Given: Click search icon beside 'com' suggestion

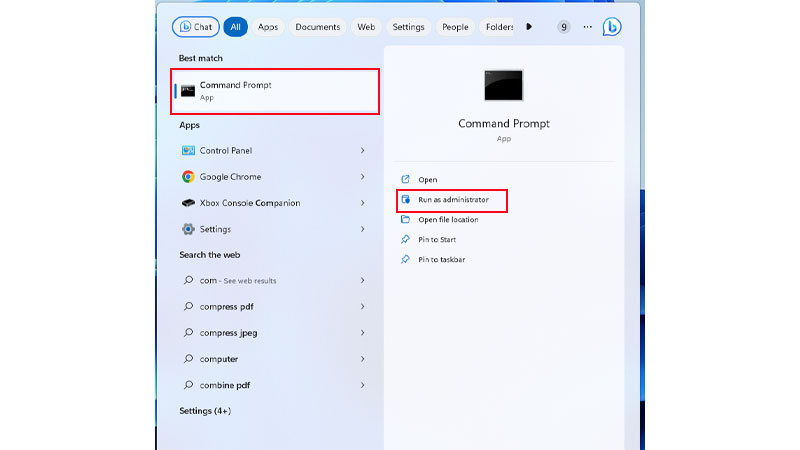Looking at the screenshot, I should (x=188, y=280).
